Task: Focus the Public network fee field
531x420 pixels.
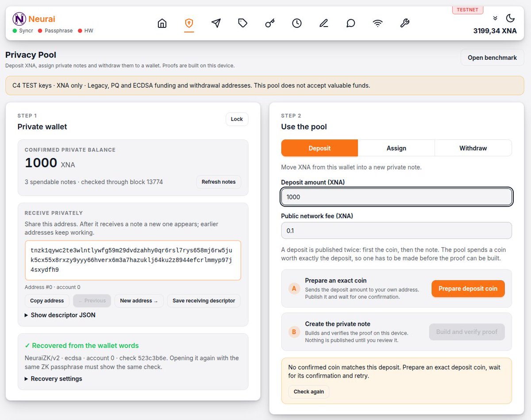Action: coord(396,231)
